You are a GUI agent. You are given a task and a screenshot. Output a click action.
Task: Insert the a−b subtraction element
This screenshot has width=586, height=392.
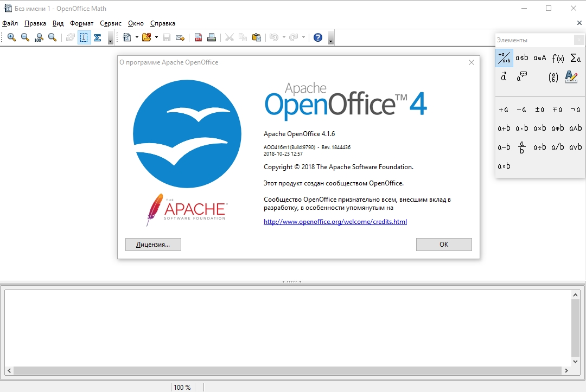coord(504,147)
